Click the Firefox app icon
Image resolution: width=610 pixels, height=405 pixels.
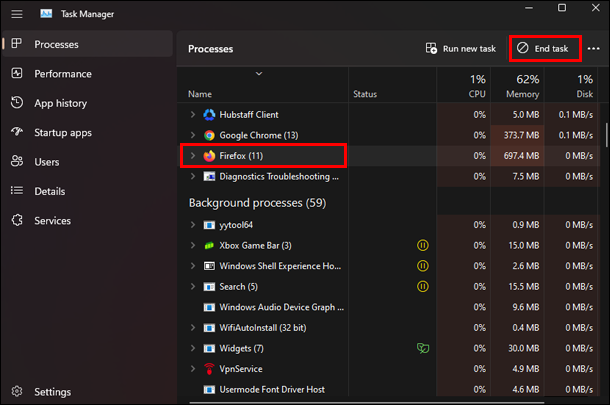(209, 156)
